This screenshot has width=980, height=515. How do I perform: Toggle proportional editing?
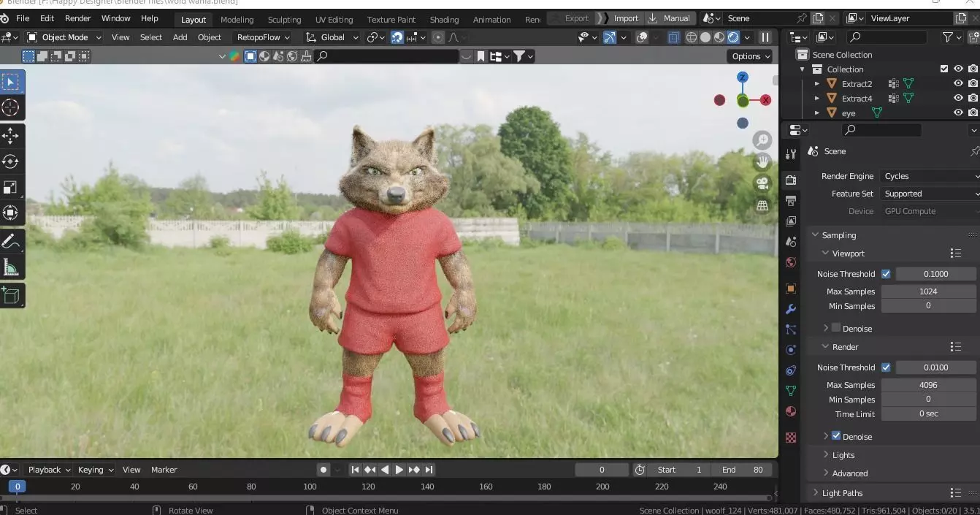438,37
